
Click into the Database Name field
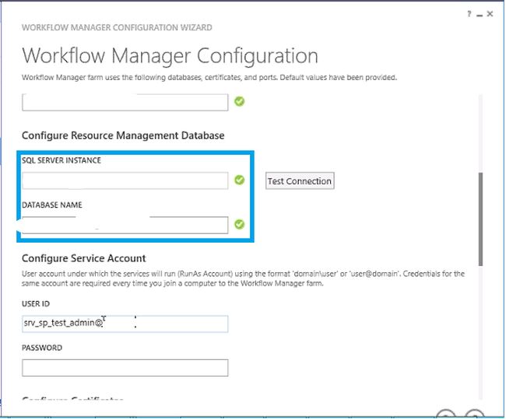point(125,225)
